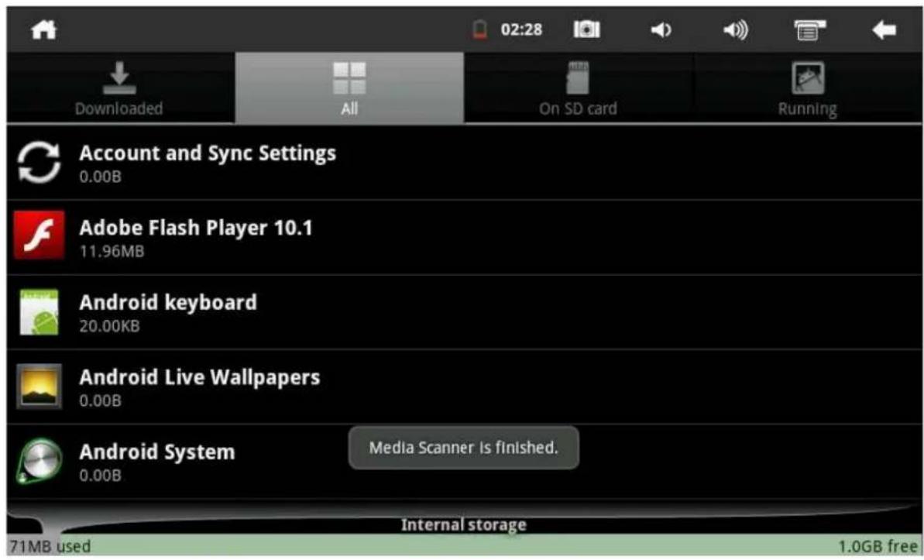The height and width of the screenshot is (560, 924).
Task: Lower the volume with the small speaker icon
Action: (x=661, y=29)
